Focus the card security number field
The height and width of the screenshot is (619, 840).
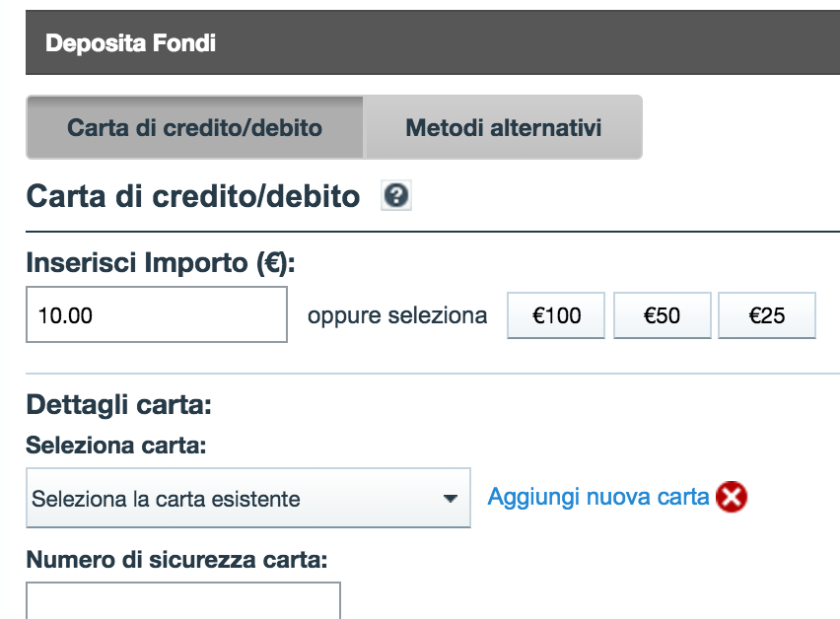(183, 601)
